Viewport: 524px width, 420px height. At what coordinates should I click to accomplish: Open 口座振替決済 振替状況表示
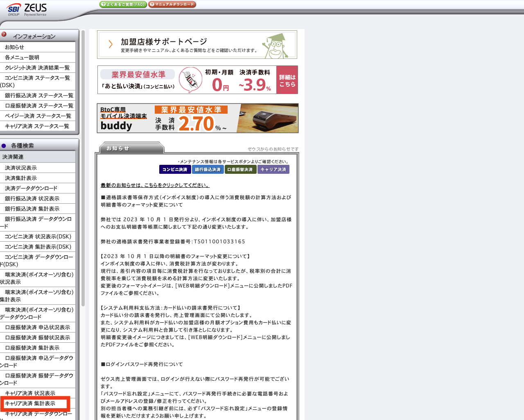tap(38, 337)
